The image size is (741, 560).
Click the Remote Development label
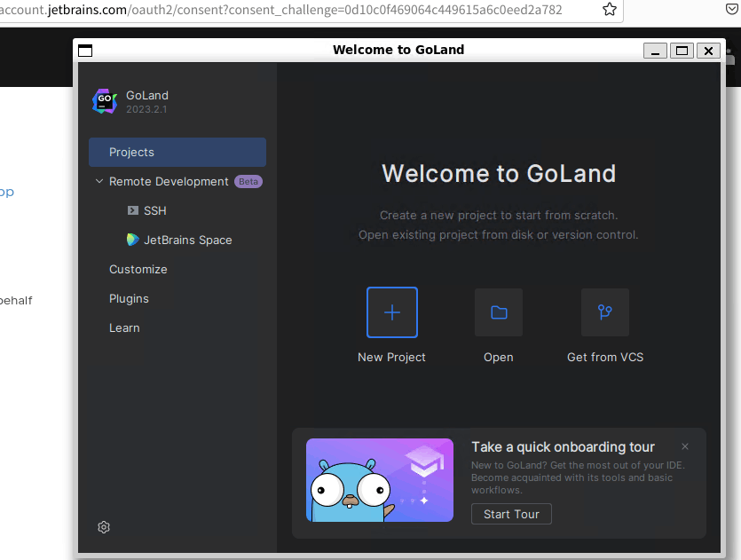coord(169,181)
